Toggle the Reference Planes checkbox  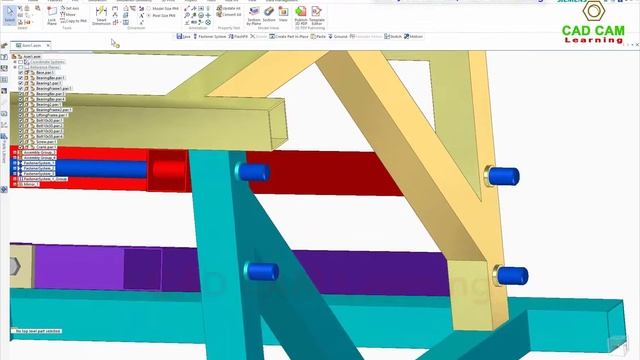pos(21,67)
